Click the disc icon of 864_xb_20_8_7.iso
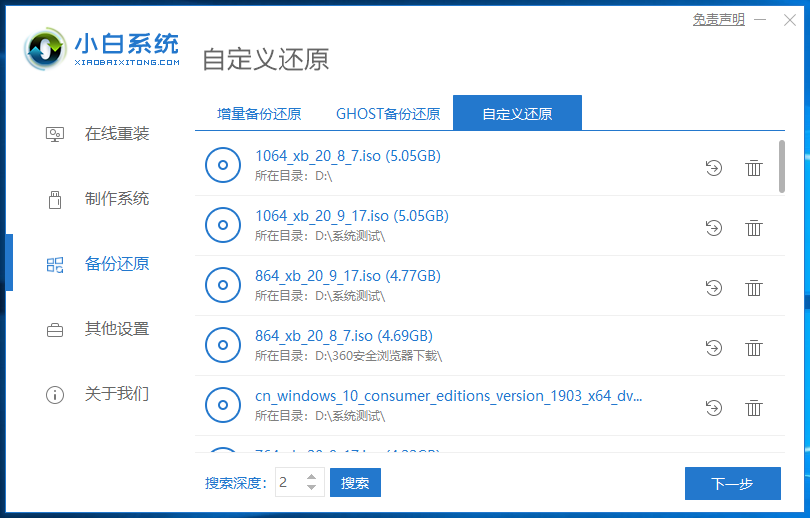 point(223,345)
